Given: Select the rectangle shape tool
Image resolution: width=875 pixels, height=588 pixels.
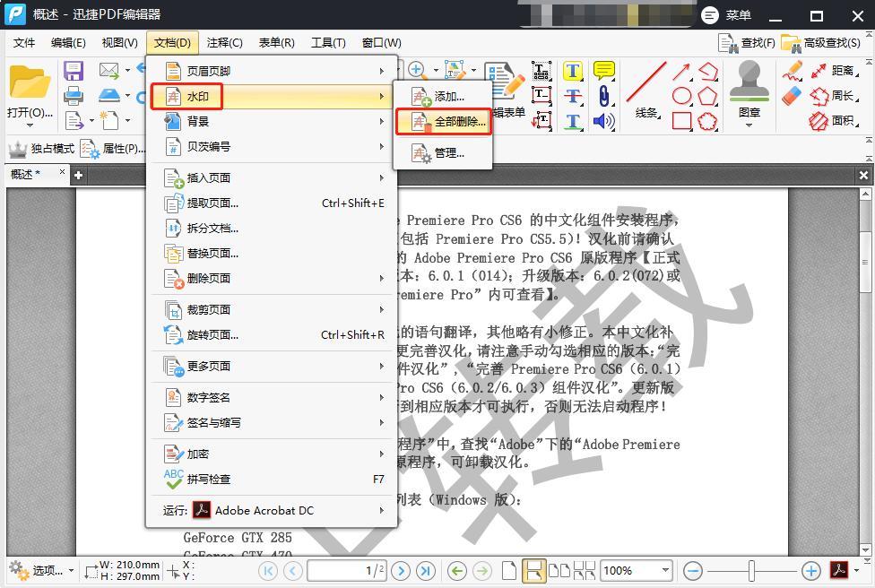Looking at the screenshot, I should tap(682, 120).
